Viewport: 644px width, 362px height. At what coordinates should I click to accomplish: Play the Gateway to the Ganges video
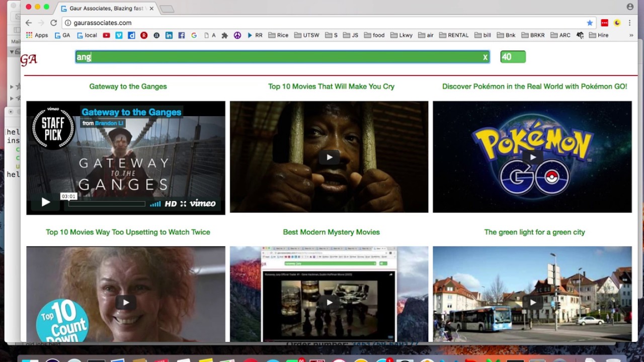tap(45, 202)
